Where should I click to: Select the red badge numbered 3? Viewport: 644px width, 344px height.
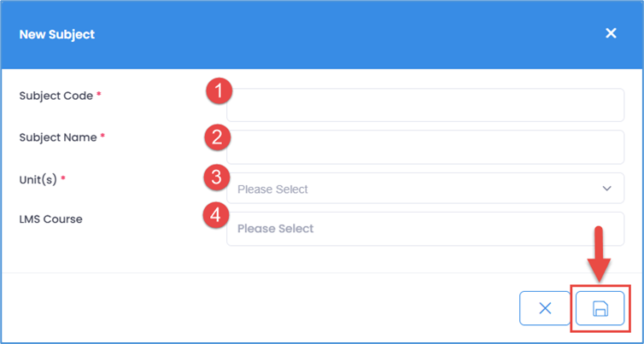(x=220, y=177)
